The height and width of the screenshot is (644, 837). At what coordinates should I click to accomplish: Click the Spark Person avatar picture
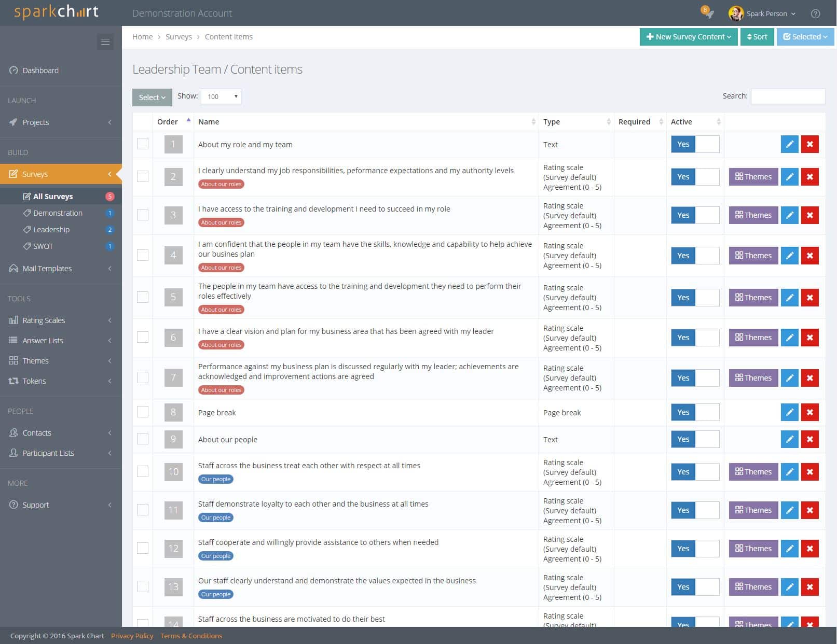pyautogui.click(x=736, y=13)
